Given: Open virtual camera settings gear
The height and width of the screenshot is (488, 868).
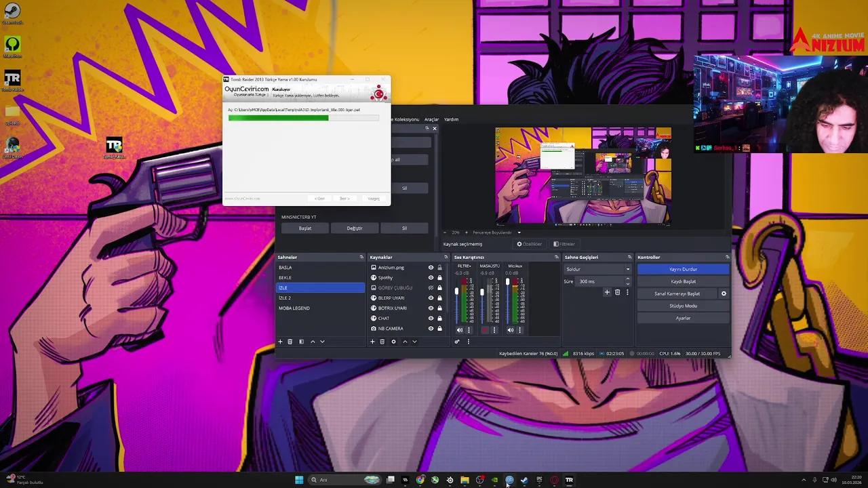Looking at the screenshot, I should point(724,293).
